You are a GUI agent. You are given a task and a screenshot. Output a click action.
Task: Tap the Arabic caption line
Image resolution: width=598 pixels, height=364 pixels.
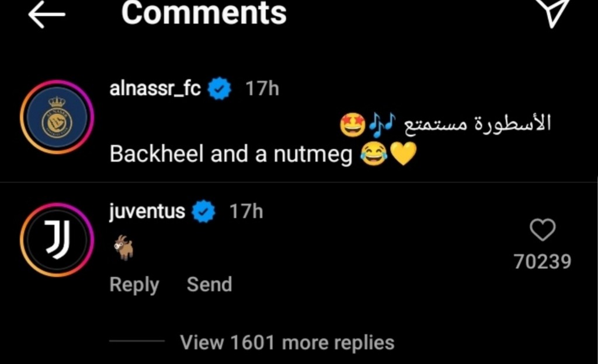point(474,124)
